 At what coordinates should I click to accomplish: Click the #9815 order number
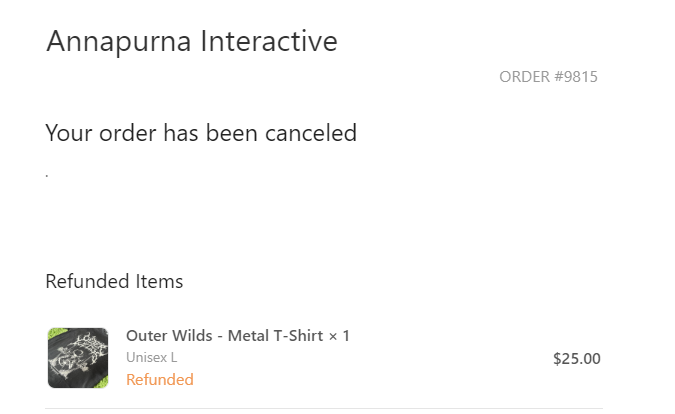tap(576, 77)
